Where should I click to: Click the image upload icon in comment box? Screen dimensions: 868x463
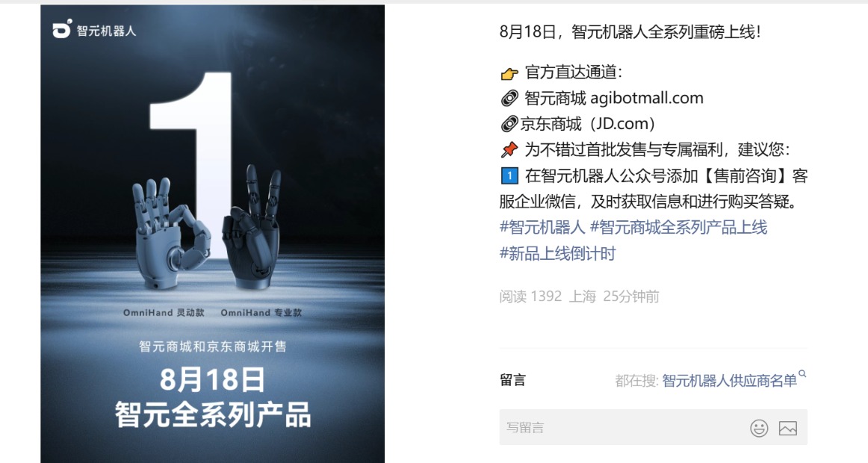point(788,428)
